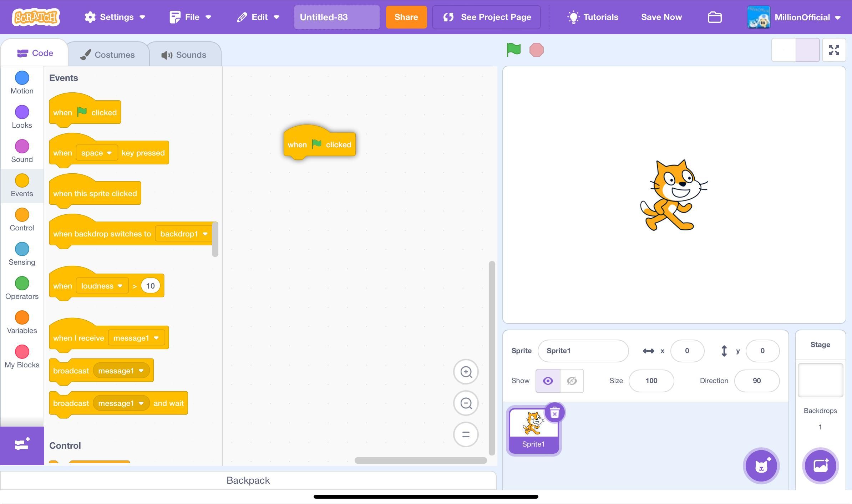Screen dimensions: 852x504
Task: Open the space key dropdown on key pressed block
Action: pyautogui.click(x=96, y=153)
